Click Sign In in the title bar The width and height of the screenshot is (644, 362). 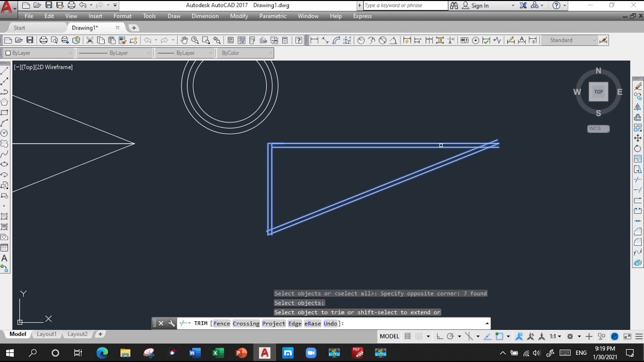[480, 6]
